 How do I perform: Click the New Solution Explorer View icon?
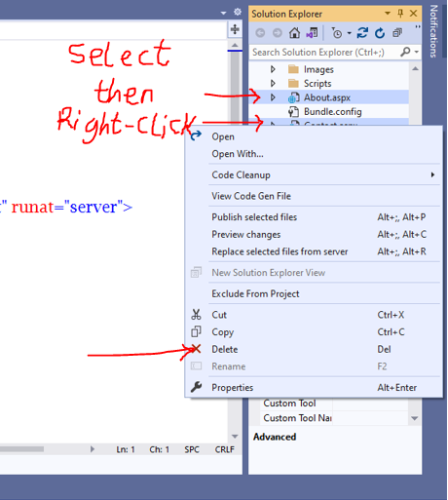pyautogui.click(x=196, y=272)
